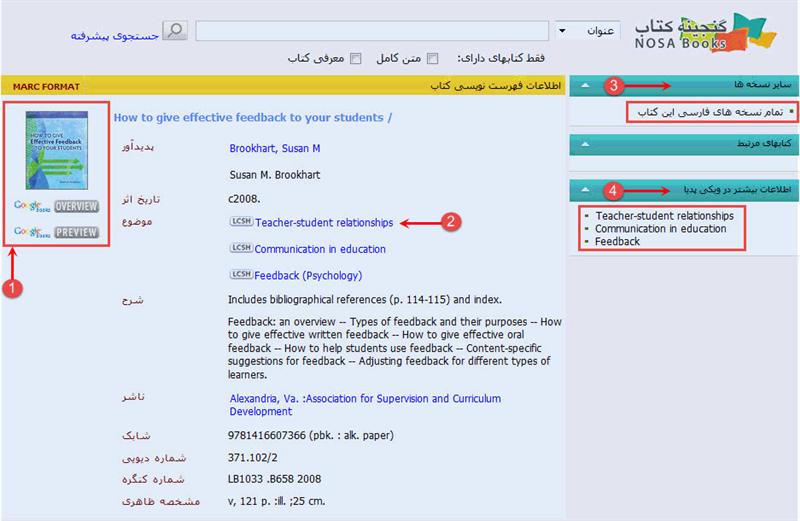
Task: Click the main search text field
Action: (x=371, y=31)
